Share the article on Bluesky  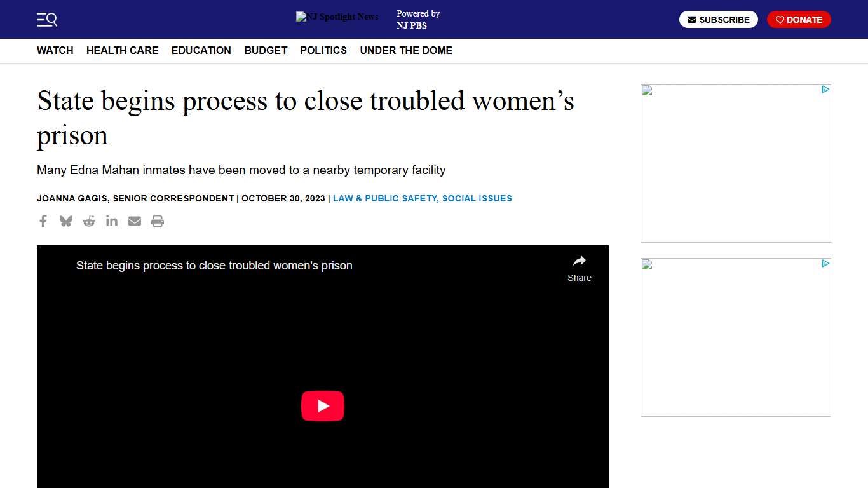[65, 221]
